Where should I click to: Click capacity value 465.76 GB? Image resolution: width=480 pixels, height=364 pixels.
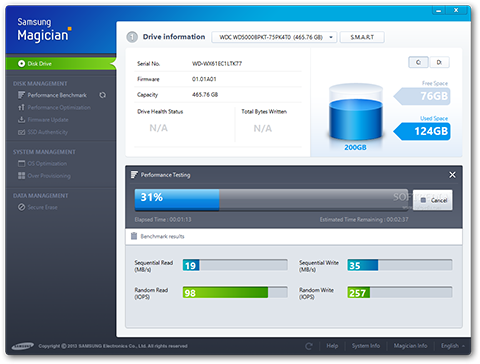pos(205,95)
